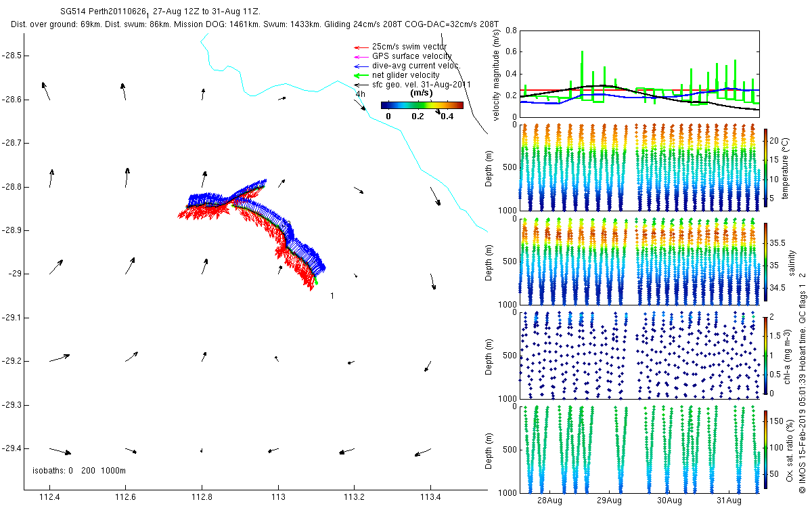Screen dimensions: 812x508
Task: Click the 'net glider velocity' legend text
Action: tap(406, 75)
